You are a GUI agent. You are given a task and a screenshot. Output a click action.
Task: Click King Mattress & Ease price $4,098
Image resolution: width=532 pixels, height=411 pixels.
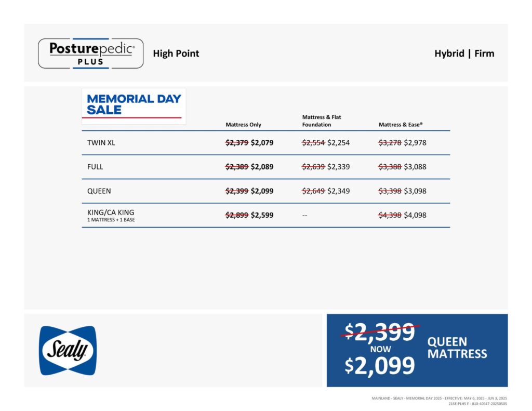coord(415,215)
